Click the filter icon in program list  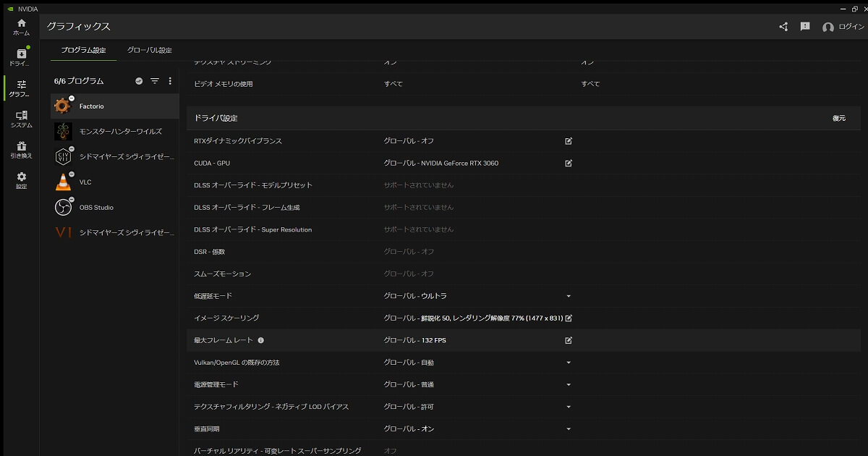pyautogui.click(x=154, y=81)
